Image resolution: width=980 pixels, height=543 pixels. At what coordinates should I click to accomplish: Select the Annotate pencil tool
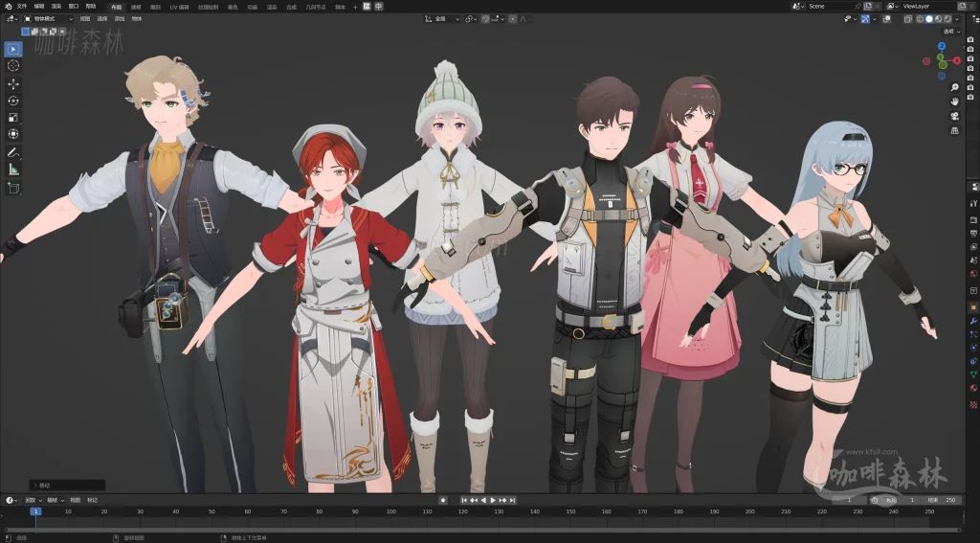[13, 152]
